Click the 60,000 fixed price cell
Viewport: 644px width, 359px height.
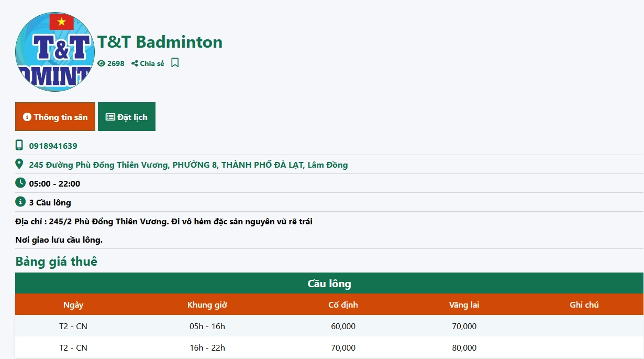(343, 326)
